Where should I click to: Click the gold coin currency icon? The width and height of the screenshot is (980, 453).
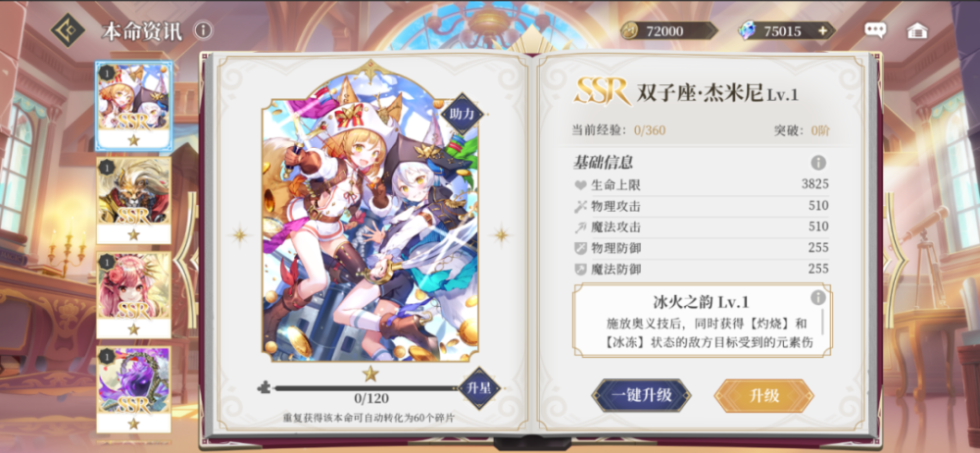coord(629,30)
